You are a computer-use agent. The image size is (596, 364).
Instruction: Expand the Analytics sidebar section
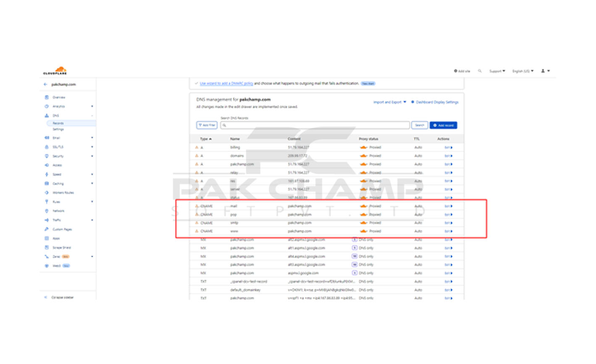[92, 107]
